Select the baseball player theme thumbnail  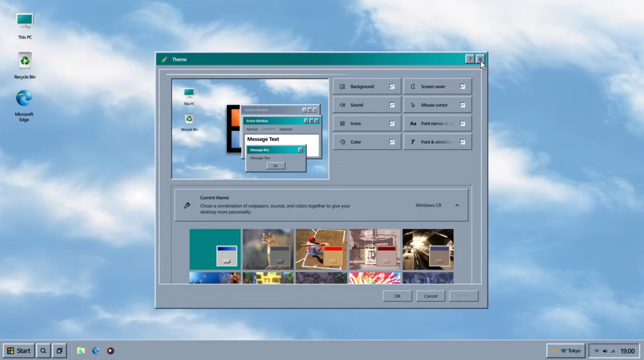(321, 249)
